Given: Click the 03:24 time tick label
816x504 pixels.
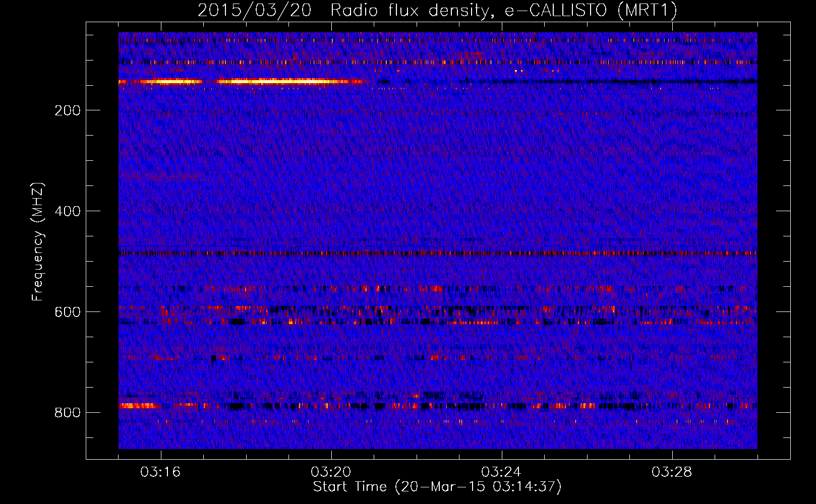Looking at the screenshot, I should pyautogui.click(x=501, y=472).
